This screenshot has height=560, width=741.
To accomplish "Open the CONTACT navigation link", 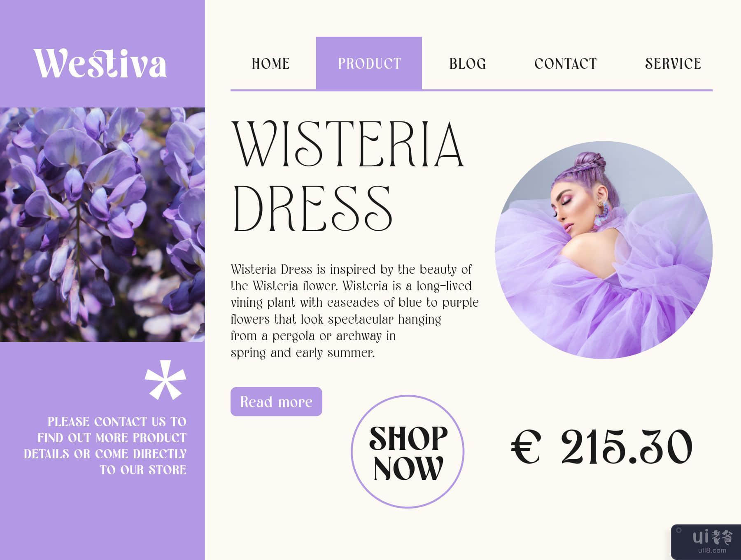I will pyautogui.click(x=565, y=64).
